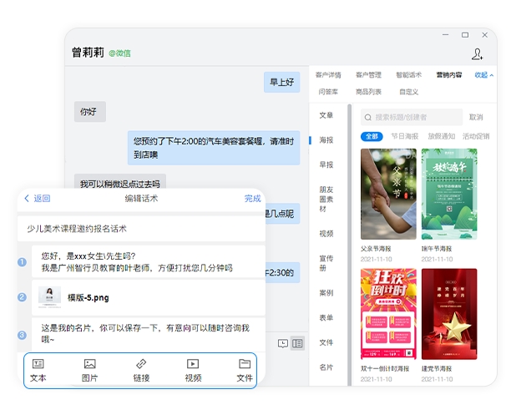Open the 端午节海报 thumbnail

[x=449, y=195]
